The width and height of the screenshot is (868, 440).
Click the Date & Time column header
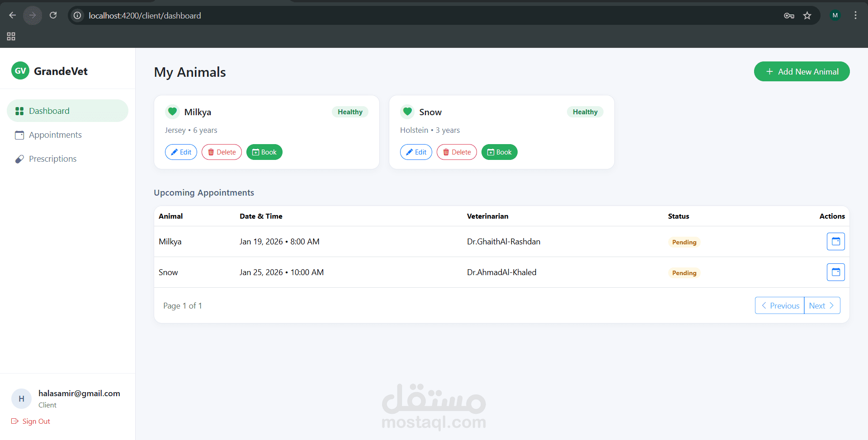261,216
